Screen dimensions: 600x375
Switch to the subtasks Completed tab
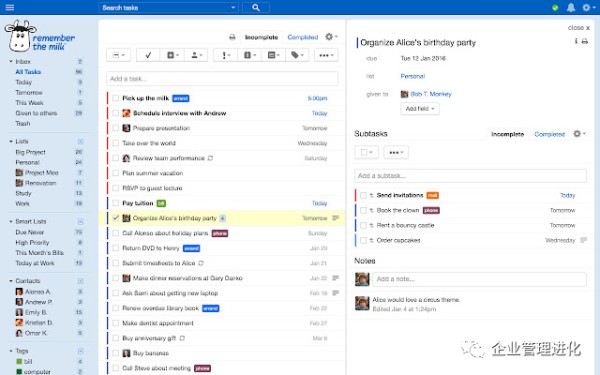tap(549, 134)
